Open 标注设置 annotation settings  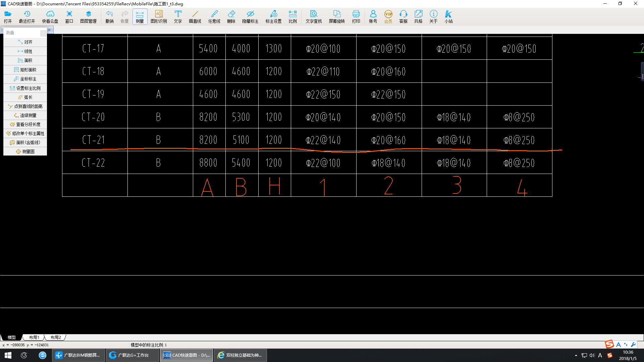[273, 16]
